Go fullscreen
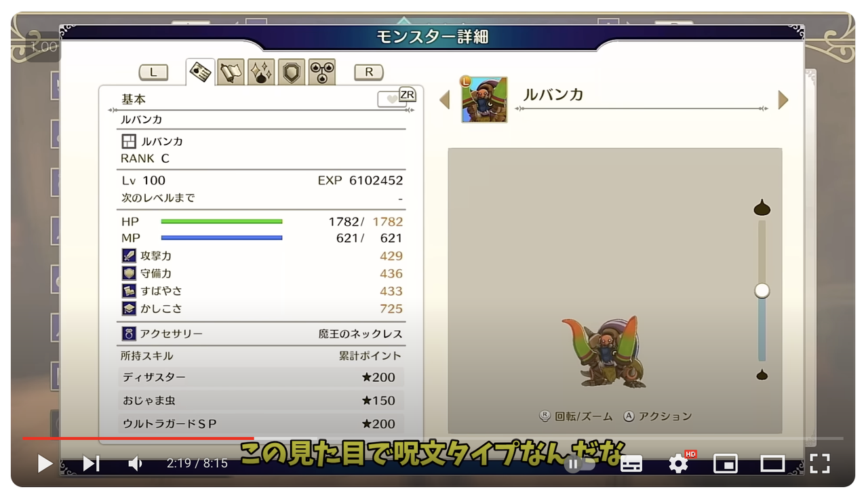Viewport: 868px width, 491px height. tap(820, 463)
